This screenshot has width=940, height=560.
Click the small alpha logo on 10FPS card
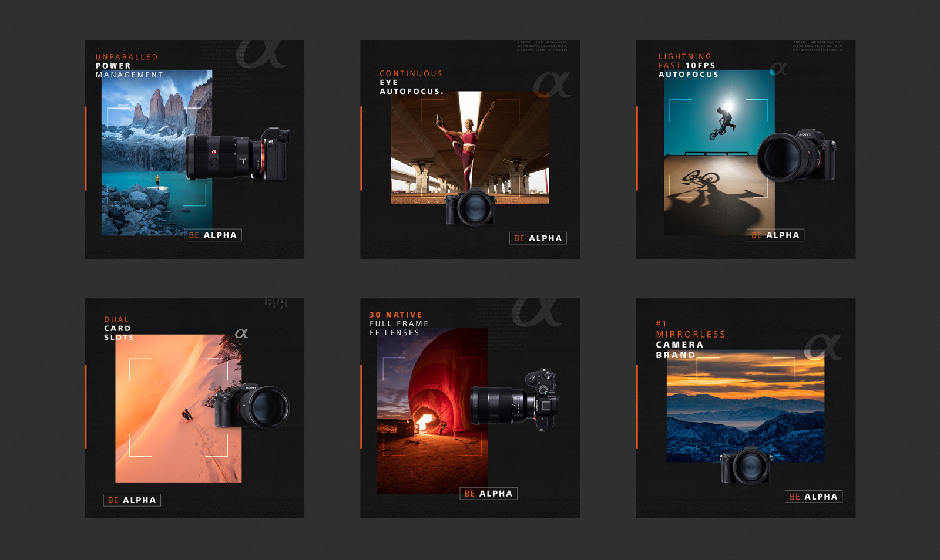pos(778,69)
